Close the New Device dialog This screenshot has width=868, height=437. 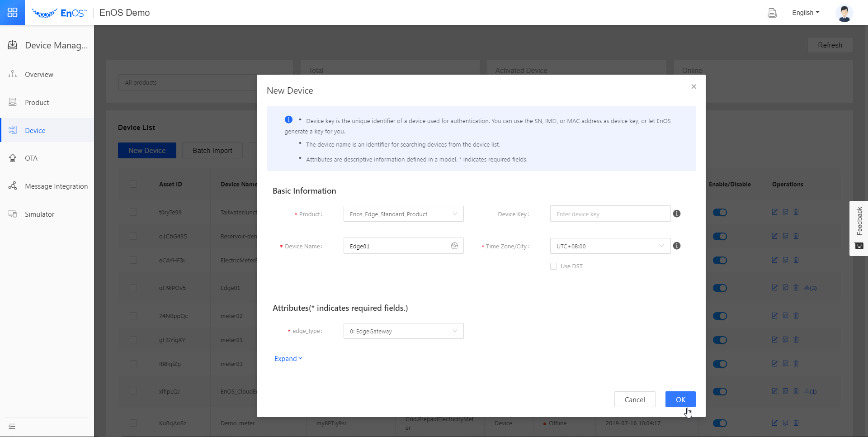[694, 86]
